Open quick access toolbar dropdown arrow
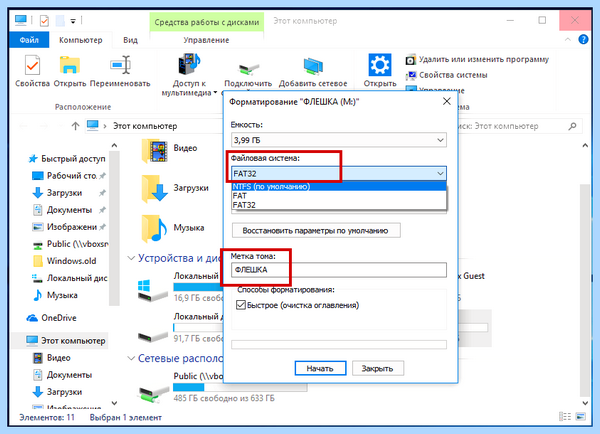600x434 pixels. [x=73, y=21]
